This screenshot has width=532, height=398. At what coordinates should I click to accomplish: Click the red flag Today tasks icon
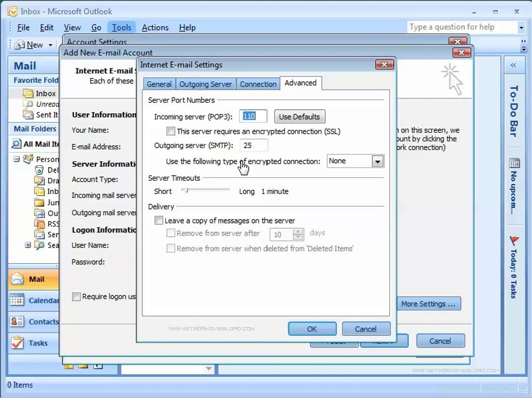point(514,241)
